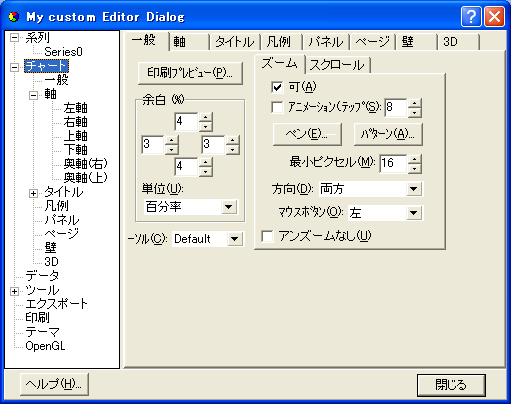Enable the アニメーション checkbox
The width and height of the screenshot is (511, 404).
pos(277,107)
